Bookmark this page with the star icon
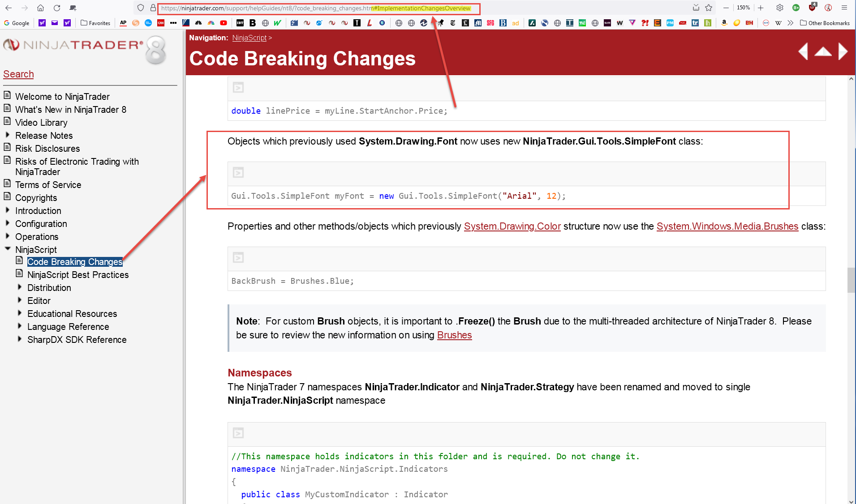 709,8
